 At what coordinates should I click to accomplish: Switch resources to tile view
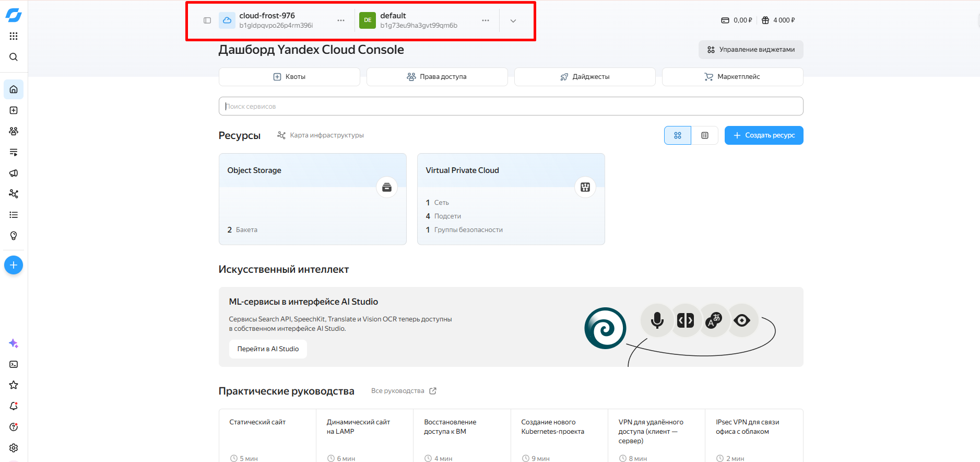(677, 135)
